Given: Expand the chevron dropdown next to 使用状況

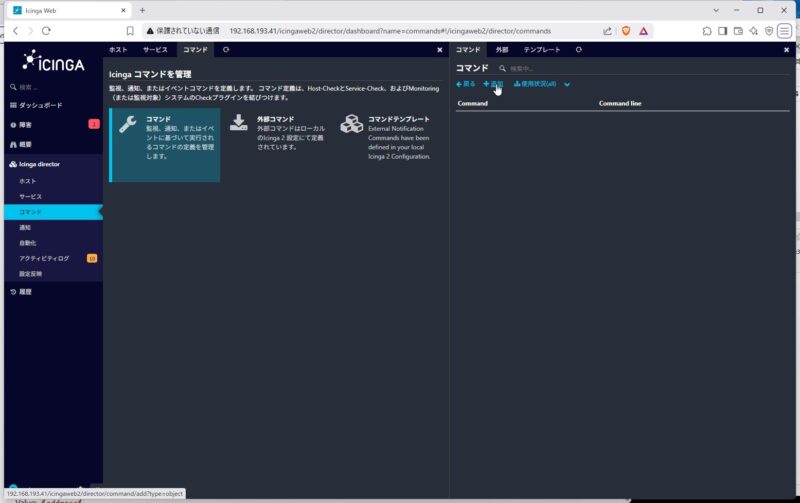Looking at the screenshot, I should 567,85.
